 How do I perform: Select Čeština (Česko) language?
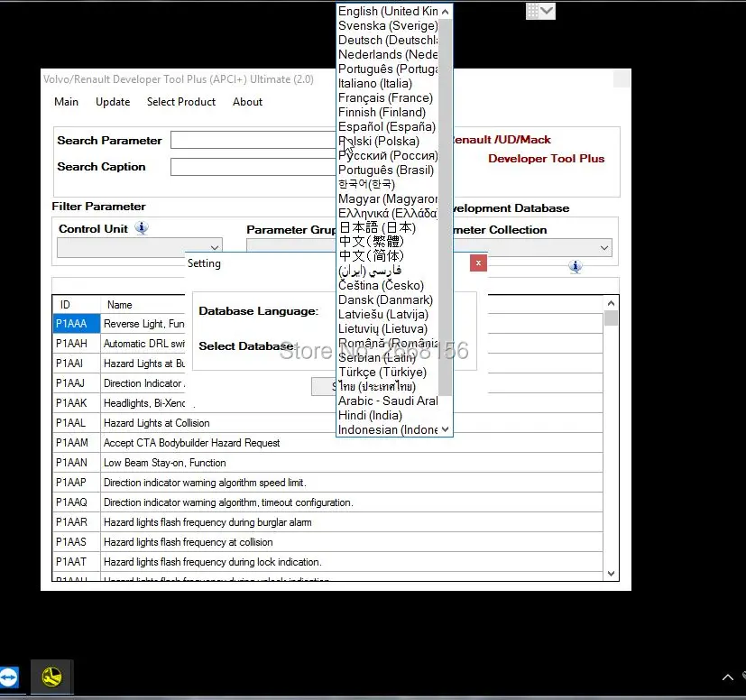click(x=388, y=286)
